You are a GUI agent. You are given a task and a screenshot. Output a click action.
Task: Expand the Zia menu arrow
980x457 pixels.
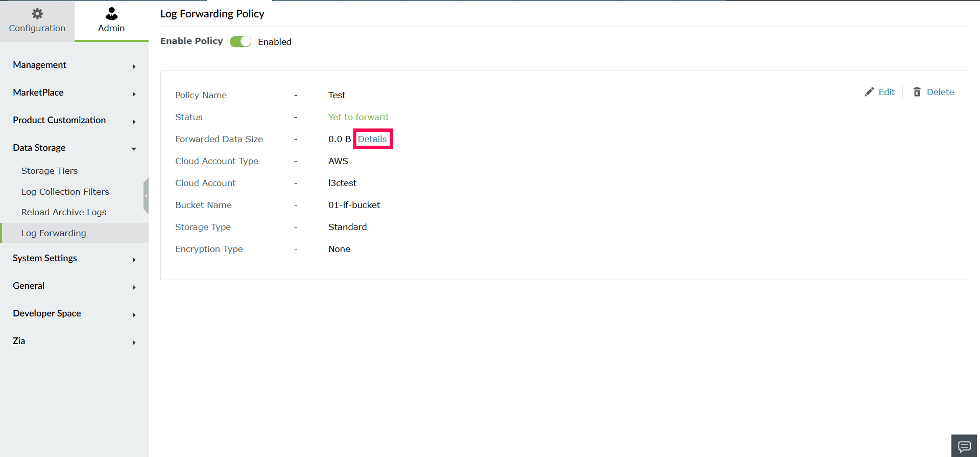tap(134, 342)
